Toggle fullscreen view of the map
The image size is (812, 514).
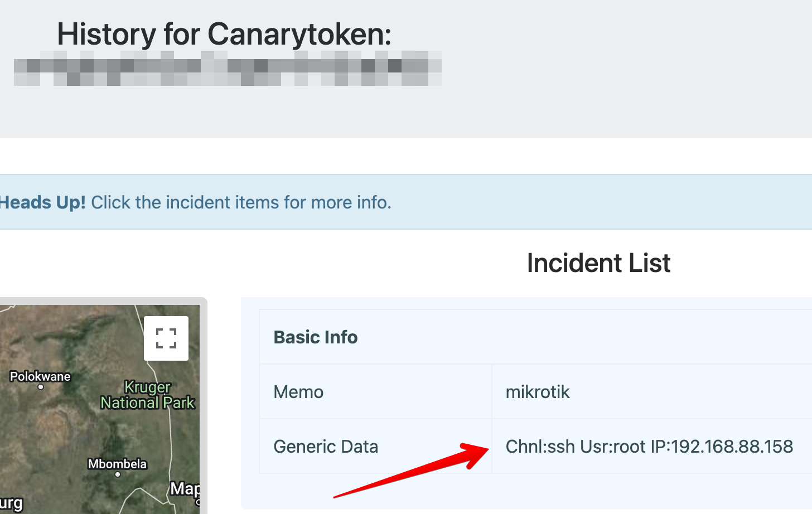tap(166, 338)
